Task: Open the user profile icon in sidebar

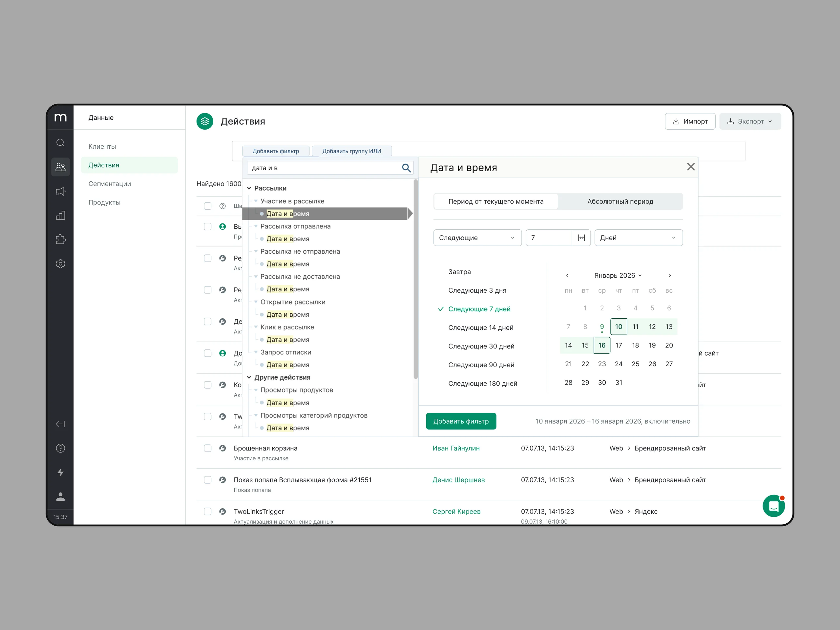Action: point(60,497)
